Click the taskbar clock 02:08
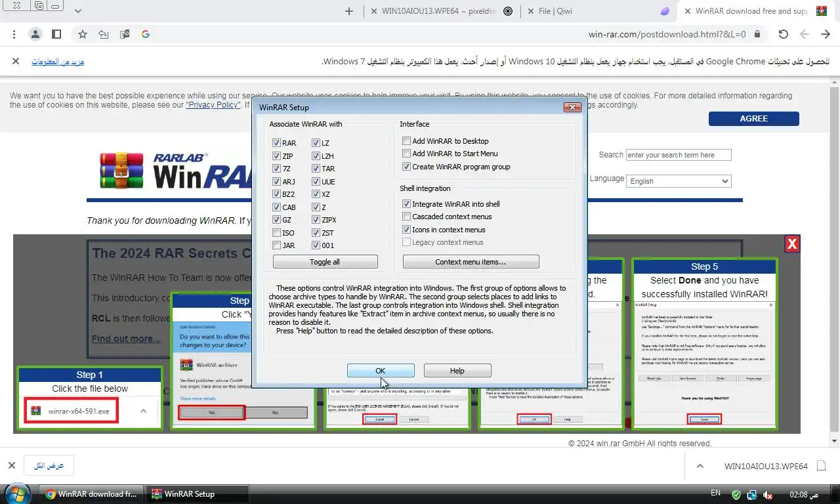Screen dimensions: 840x504 click(803, 494)
